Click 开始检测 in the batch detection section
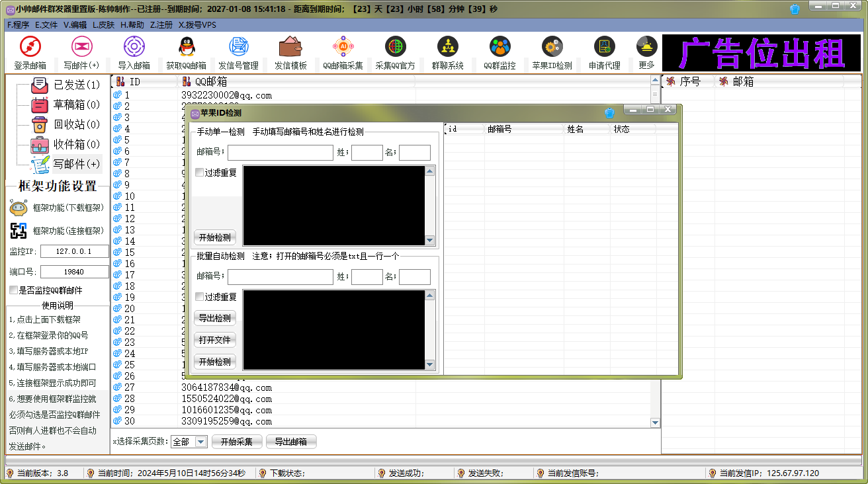This screenshot has width=868, height=484. pyautogui.click(x=215, y=362)
